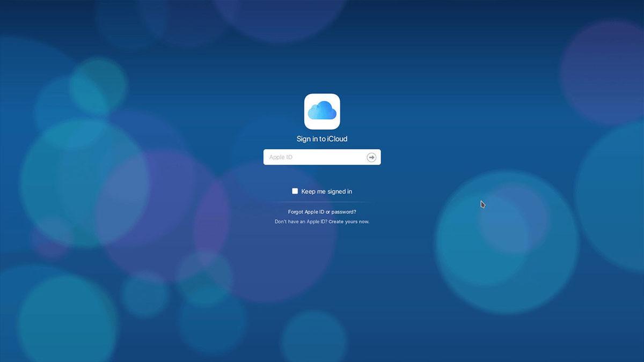Image resolution: width=644 pixels, height=362 pixels.
Task: Enable the Keep me signed in checkbox
Action: pyautogui.click(x=295, y=191)
